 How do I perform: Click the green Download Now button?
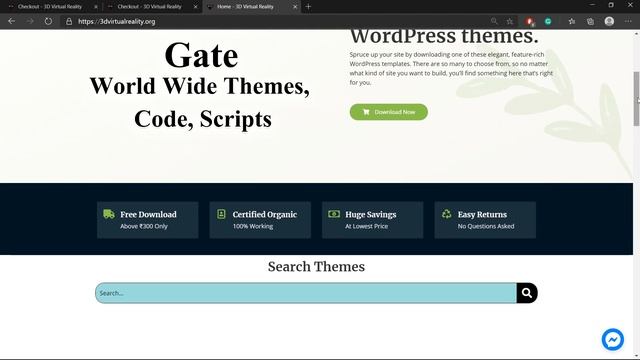389,112
